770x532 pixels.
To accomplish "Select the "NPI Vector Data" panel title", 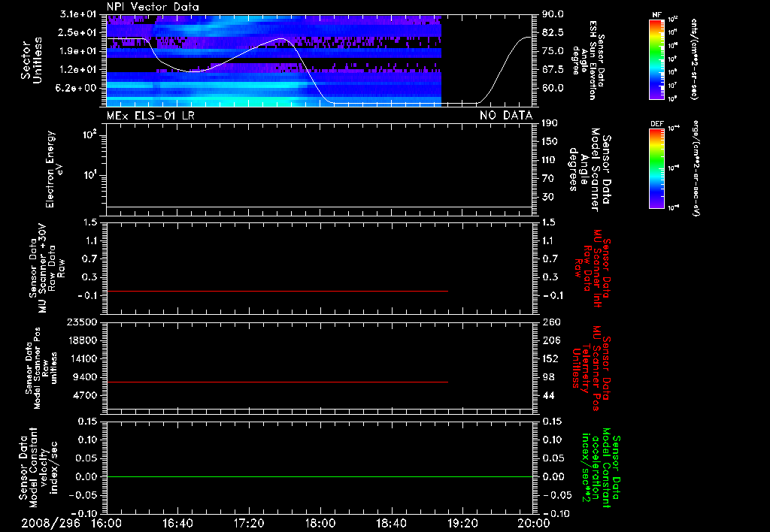I will 153,7.
